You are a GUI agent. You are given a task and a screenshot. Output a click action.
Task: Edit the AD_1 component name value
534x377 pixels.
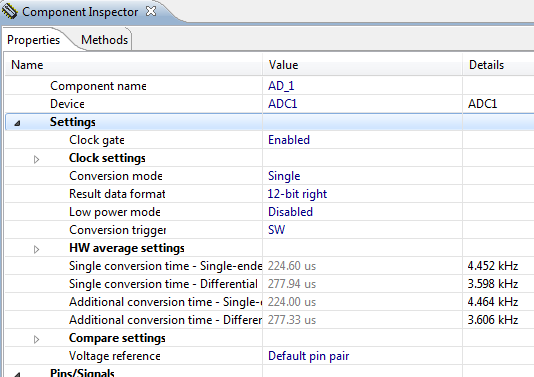point(362,86)
